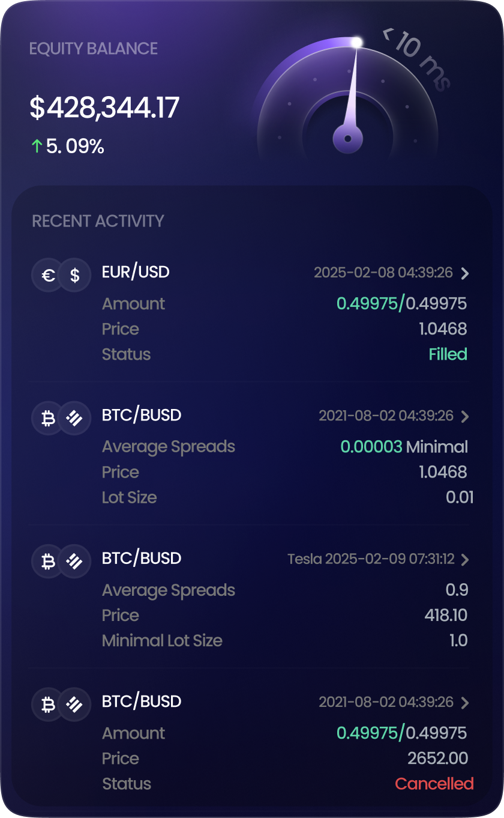Screen dimensions: 504x818
Task: Click the latency gauge needle knob
Action: tap(347, 139)
